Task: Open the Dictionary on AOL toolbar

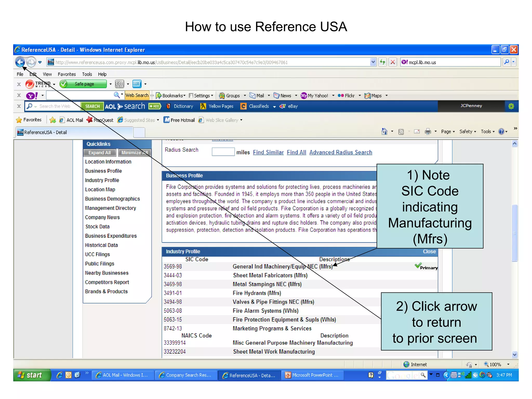Action: pos(180,106)
